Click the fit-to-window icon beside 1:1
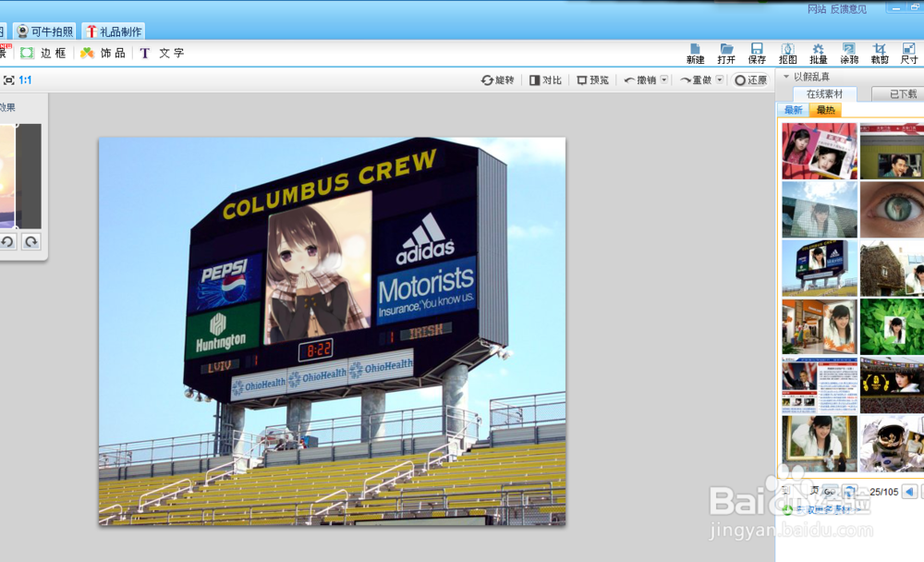Image resolution: width=924 pixels, height=562 pixels. click(9, 80)
